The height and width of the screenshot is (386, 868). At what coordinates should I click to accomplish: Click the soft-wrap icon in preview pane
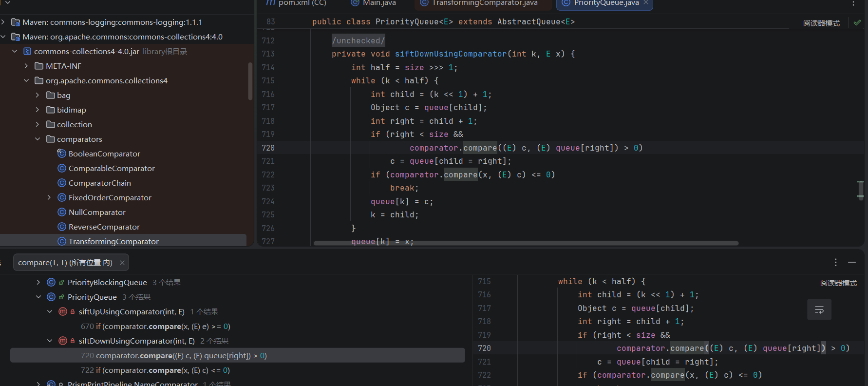[x=819, y=310]
